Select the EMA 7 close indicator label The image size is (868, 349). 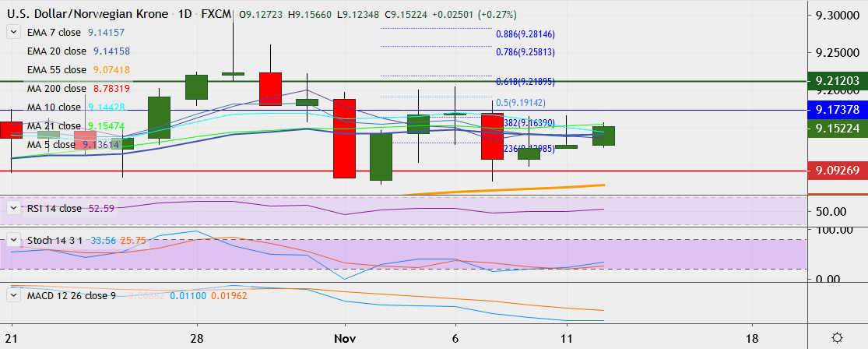(54, 33)
